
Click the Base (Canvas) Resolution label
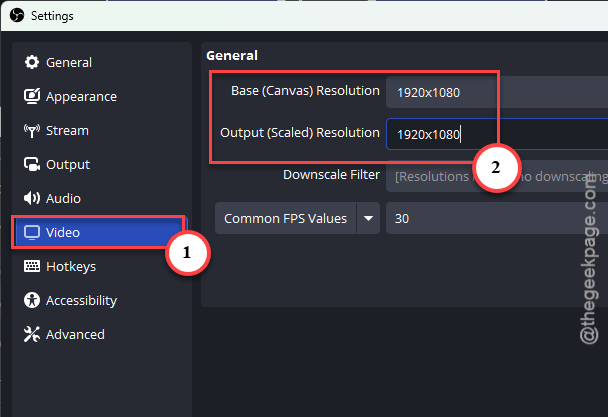[x=305, y=91]
